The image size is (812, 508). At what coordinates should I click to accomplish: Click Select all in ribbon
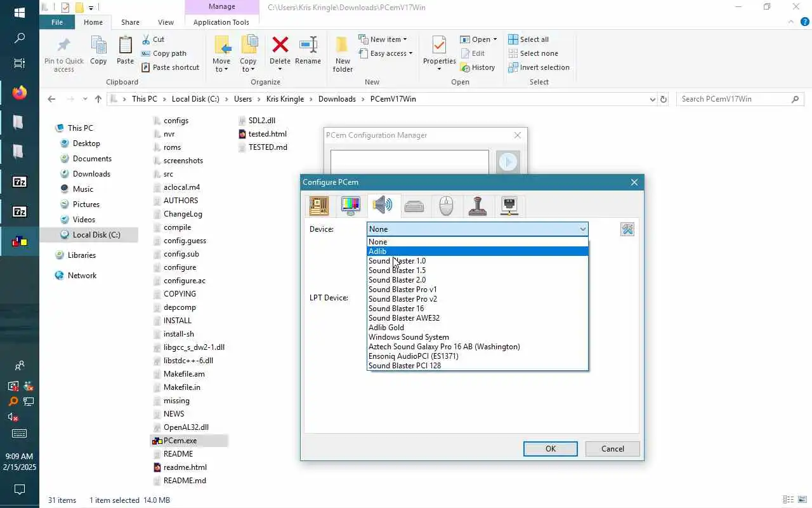[528, 39]
